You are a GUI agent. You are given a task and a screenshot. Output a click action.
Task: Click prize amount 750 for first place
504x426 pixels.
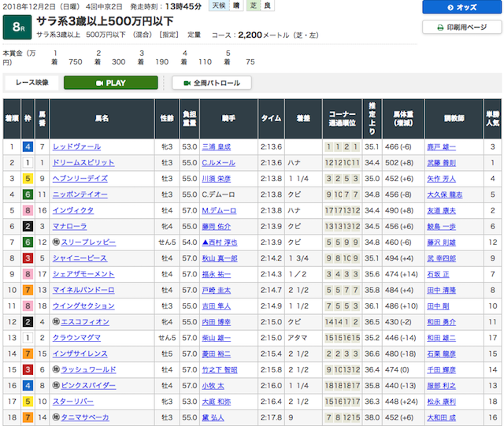click(x=76, y=61)
